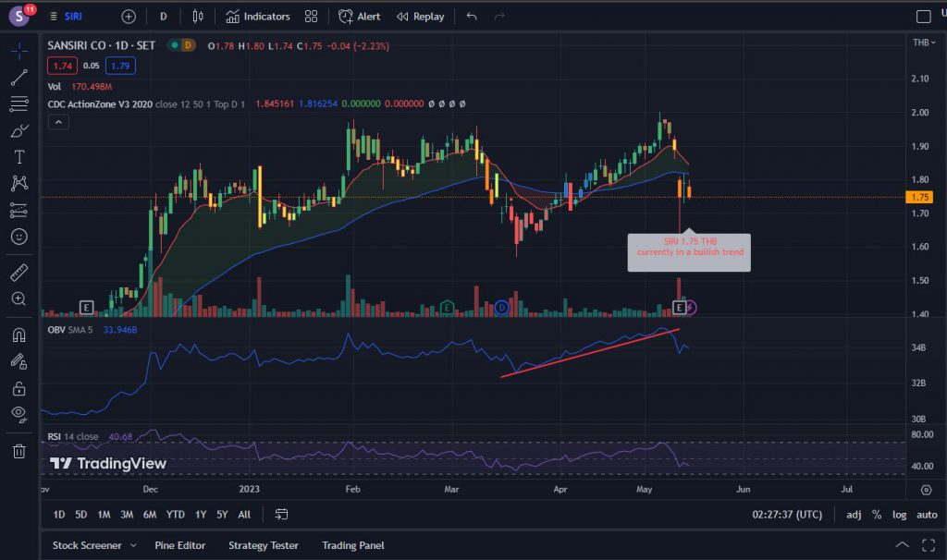The width and height of the screenshot is (947, 560).
Task: Toggle auto scale mode
Action: [x=927, y=515]
